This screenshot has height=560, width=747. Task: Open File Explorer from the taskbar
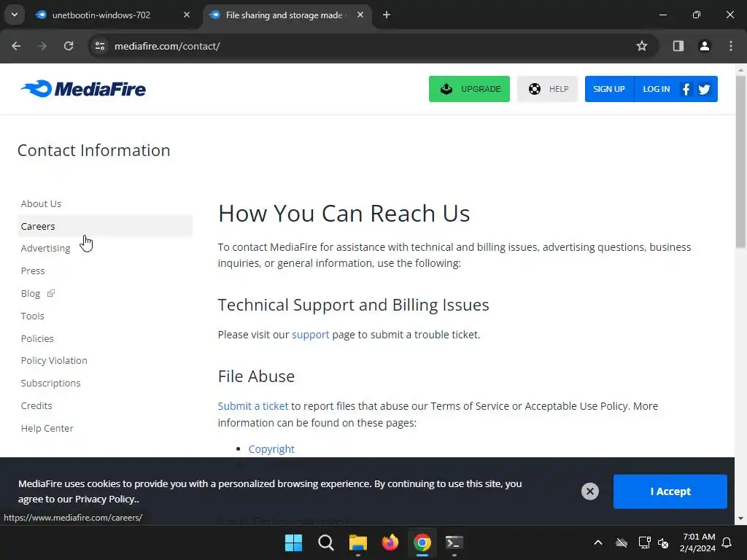357,542
